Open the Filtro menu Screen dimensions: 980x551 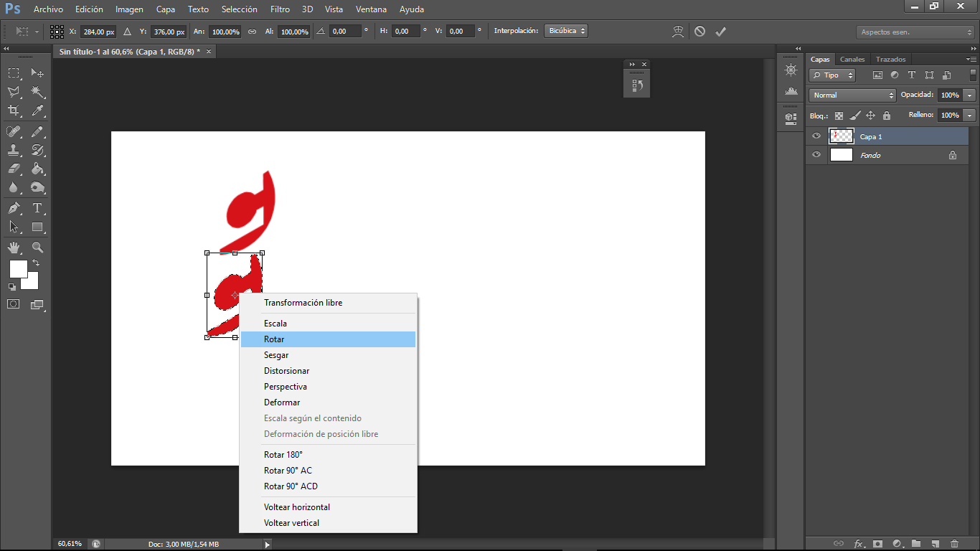pyautogui.click(x=280, y=9)
